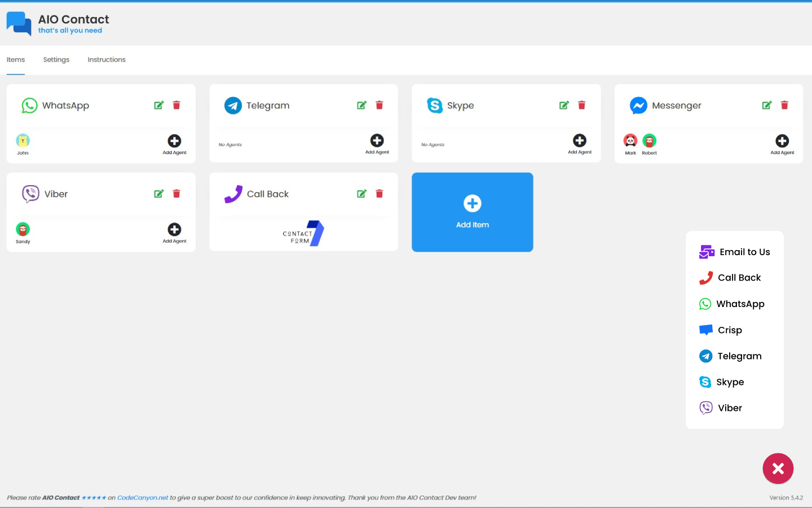Click the AIO Contact logo icon
812x508 pixels.
coord(19,24)
